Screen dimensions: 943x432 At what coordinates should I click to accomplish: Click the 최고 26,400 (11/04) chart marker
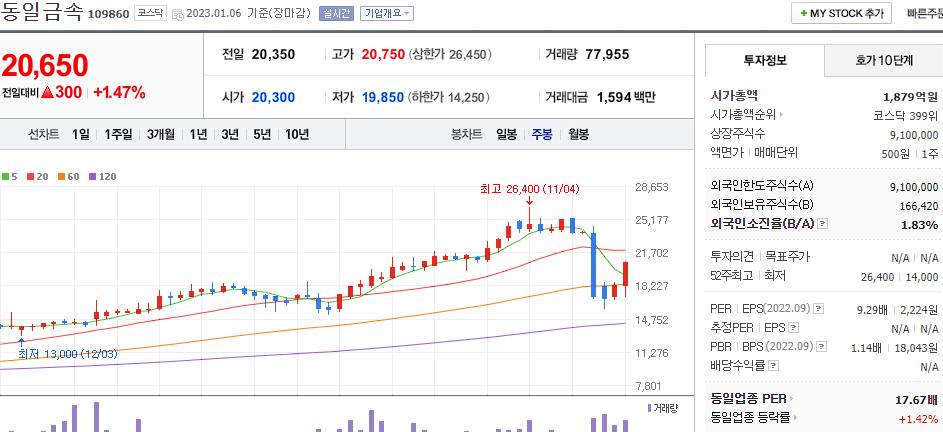[x=529, y=189]
